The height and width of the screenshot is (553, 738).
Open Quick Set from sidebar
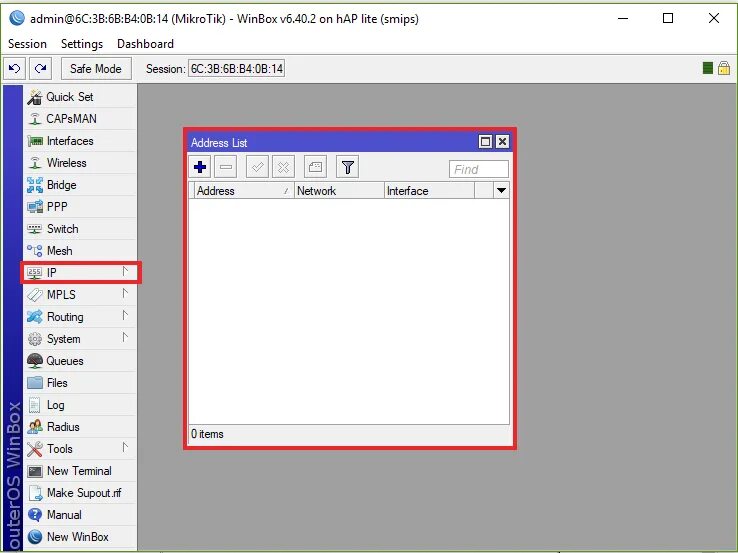point(80,96)
